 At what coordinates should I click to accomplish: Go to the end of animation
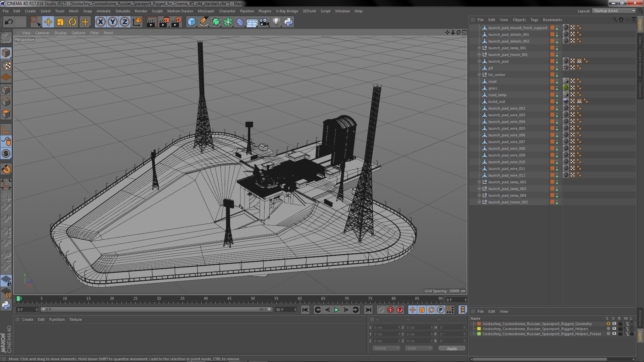click(368, 310)
